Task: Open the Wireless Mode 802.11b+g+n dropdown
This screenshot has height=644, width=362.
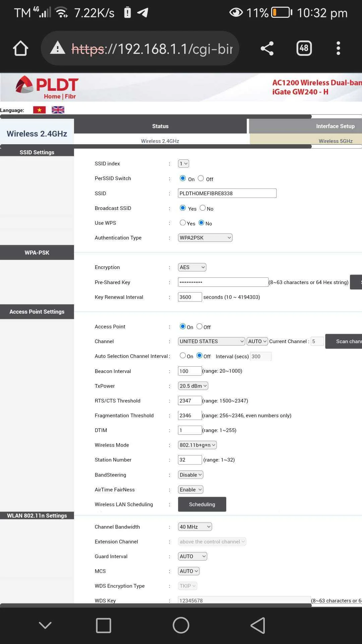Action: point(197,445)
